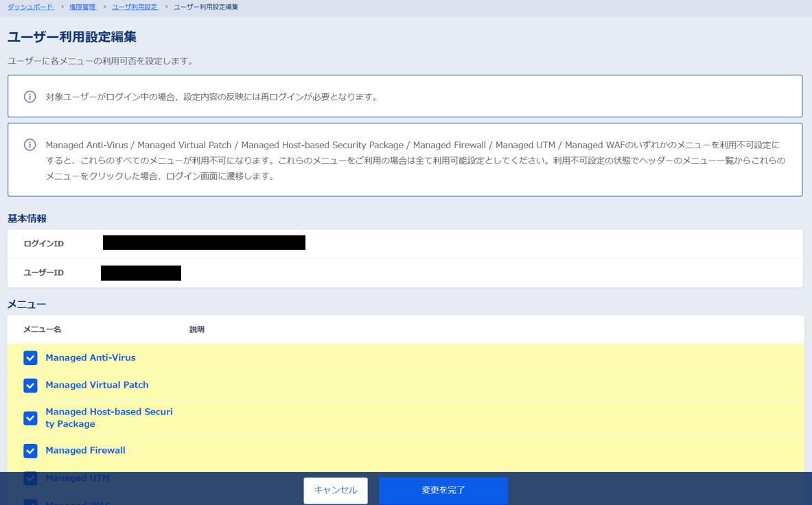Click the メニュー名 column header
The height and width of the screenshot is (505, 812).
43,329
